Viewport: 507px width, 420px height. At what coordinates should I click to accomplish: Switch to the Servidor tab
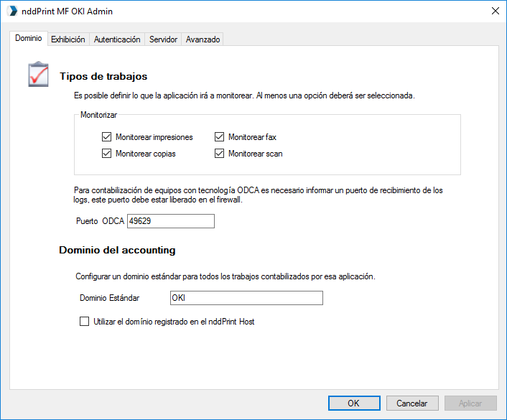(163, 39)
